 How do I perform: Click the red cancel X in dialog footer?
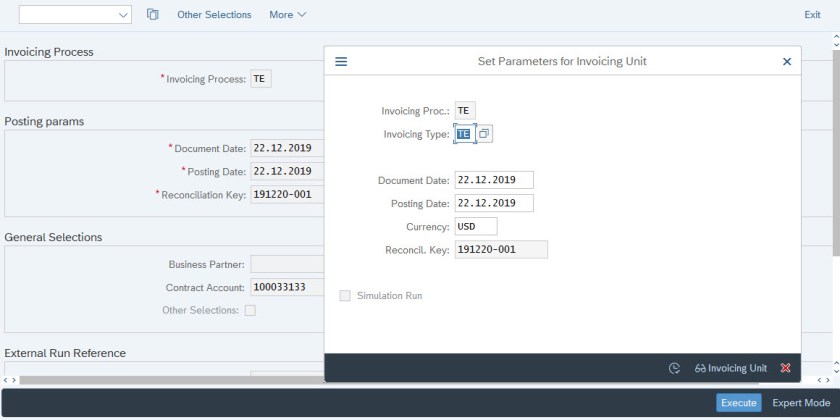coord(786,368)
